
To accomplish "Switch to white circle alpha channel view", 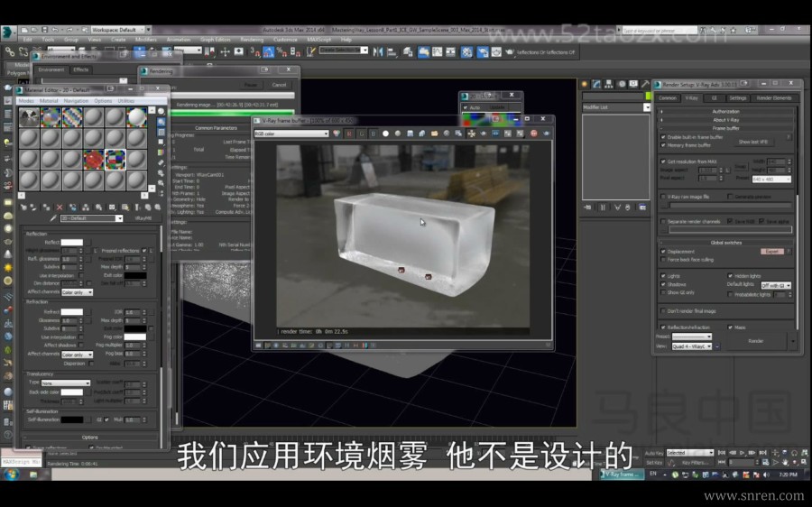I will [x=385, y=134].
